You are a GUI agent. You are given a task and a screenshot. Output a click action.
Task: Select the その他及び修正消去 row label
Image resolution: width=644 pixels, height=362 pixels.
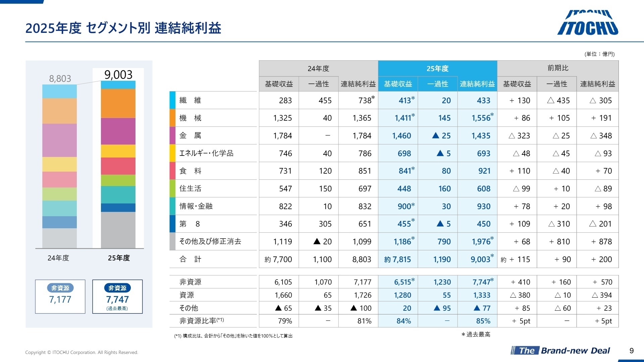pos(210,241)
